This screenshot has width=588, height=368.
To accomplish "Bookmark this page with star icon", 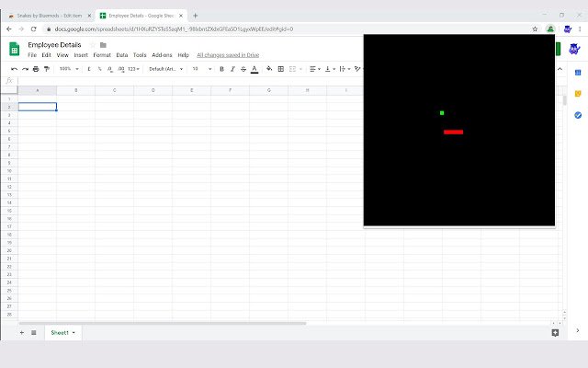I will (535, 29).
